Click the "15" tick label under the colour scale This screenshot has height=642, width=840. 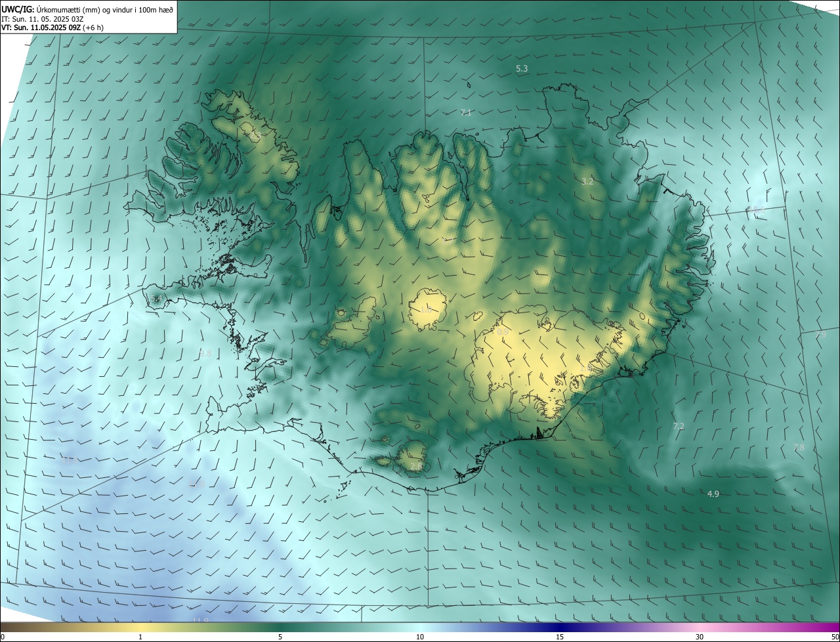click(x=560, y=637)
